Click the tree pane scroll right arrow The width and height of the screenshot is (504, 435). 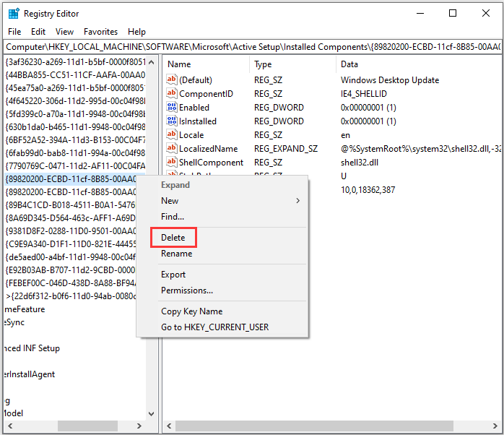click(x=139, y=426)
